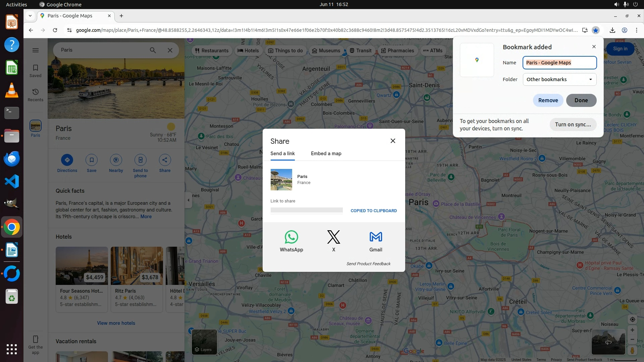Share via Gmail icon
This screenshot has height=362, width=644.
(x=376, y=237)
